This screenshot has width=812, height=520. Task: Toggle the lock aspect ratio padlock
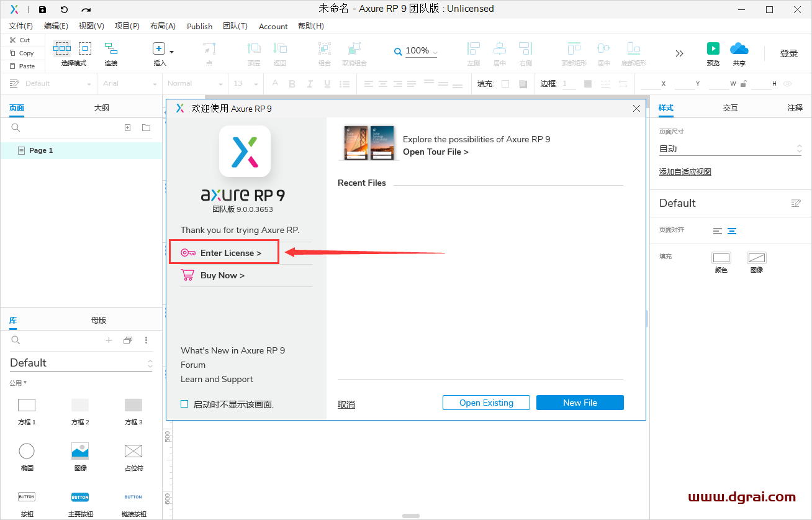(742, 83)
